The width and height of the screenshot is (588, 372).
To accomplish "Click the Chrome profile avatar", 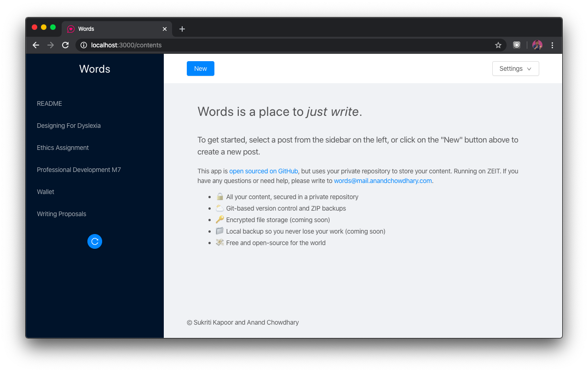I will (537, 45).
